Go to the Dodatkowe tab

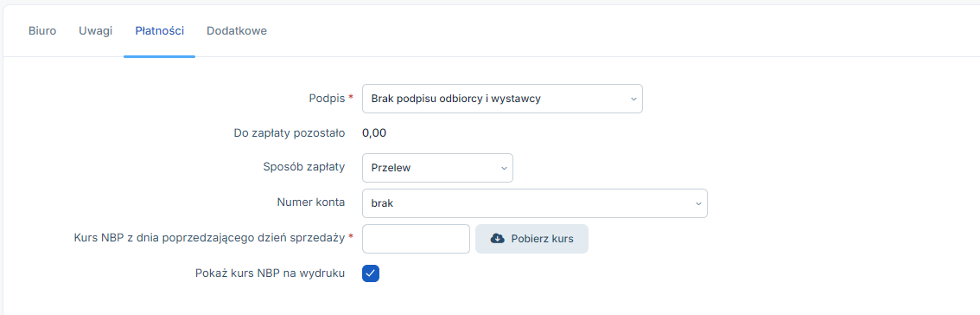[237, 30]
